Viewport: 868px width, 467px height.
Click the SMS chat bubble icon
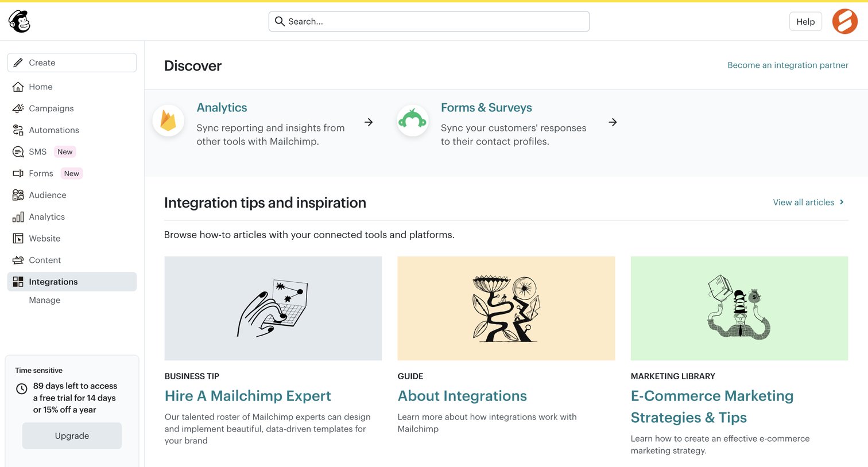coord(18,152)
